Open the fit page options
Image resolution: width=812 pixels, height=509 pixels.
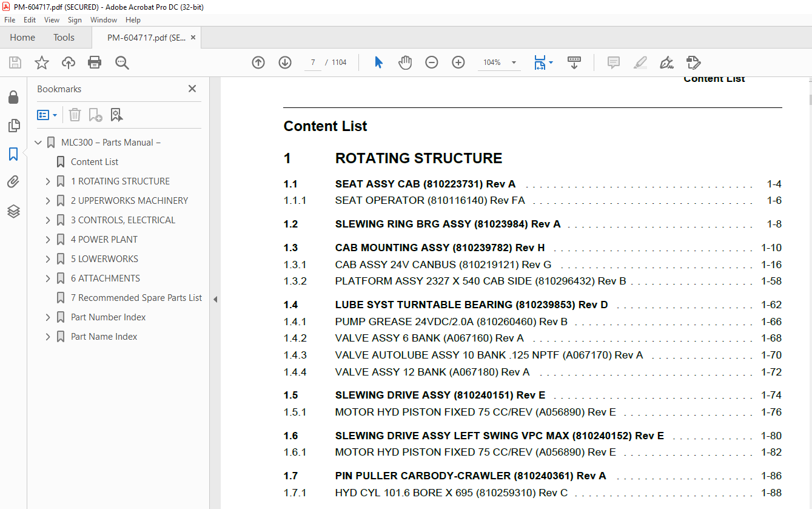543,62
